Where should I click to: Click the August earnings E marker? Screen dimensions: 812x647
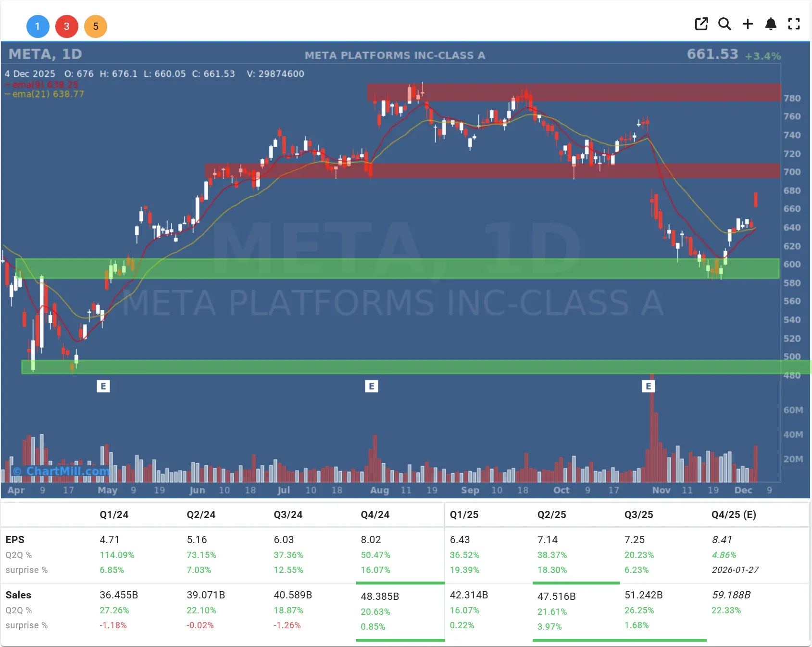[x=372, y=386]
